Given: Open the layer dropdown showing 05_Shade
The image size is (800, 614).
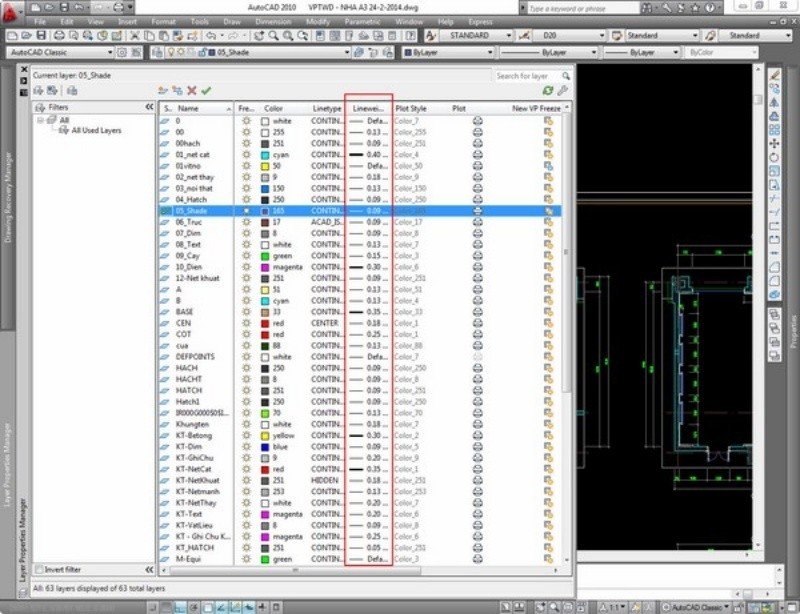Looking at the screenshot, I should [345, 53].
